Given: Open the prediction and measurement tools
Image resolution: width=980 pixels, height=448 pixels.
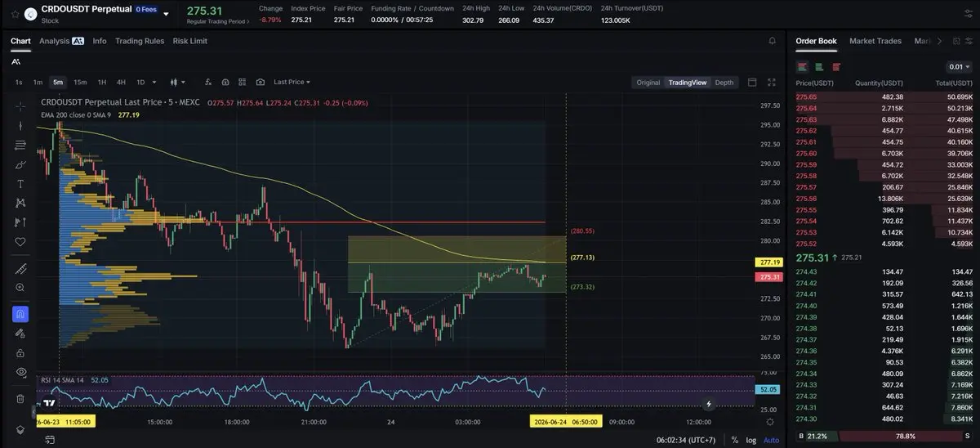Looking at the screenshot, I should 20,222.
